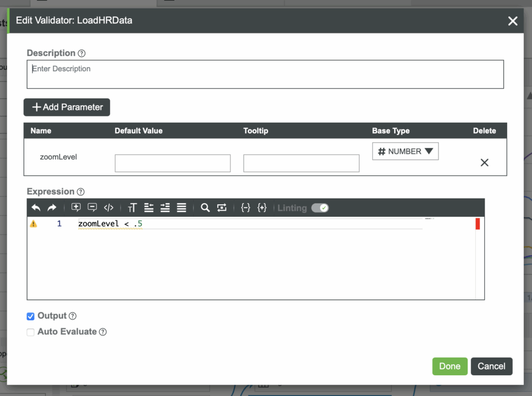This screenshot has height=396, width=532.
Task: Click the undo arrow in expression toolbar
Action: tap(36, 208)
